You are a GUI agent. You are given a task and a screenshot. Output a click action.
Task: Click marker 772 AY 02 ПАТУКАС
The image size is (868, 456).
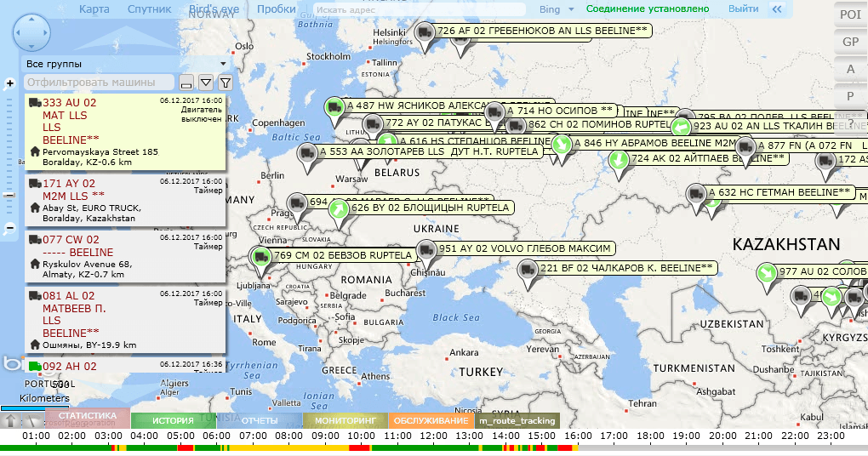[x=373, y=124]
